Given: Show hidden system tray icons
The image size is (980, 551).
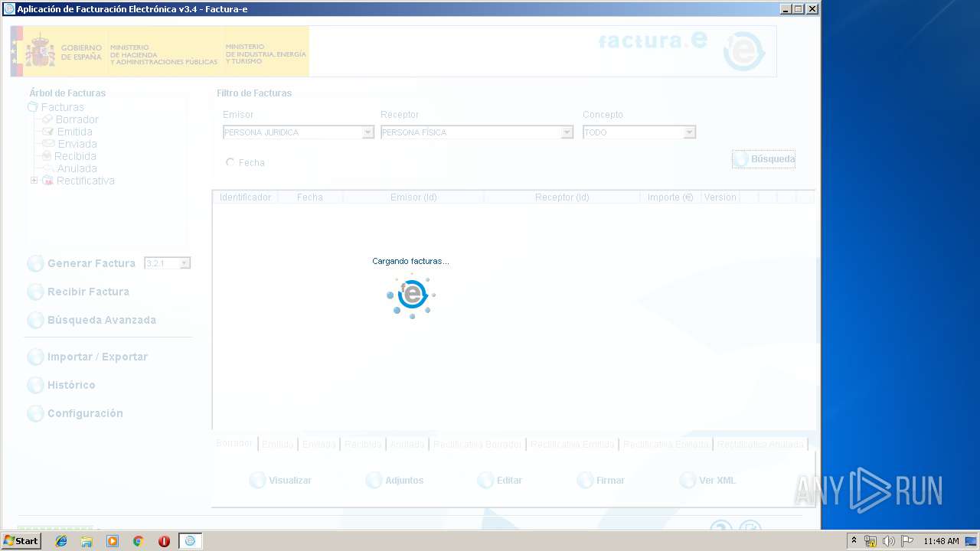Looking at the screenshot, I should tap(854, 541).
